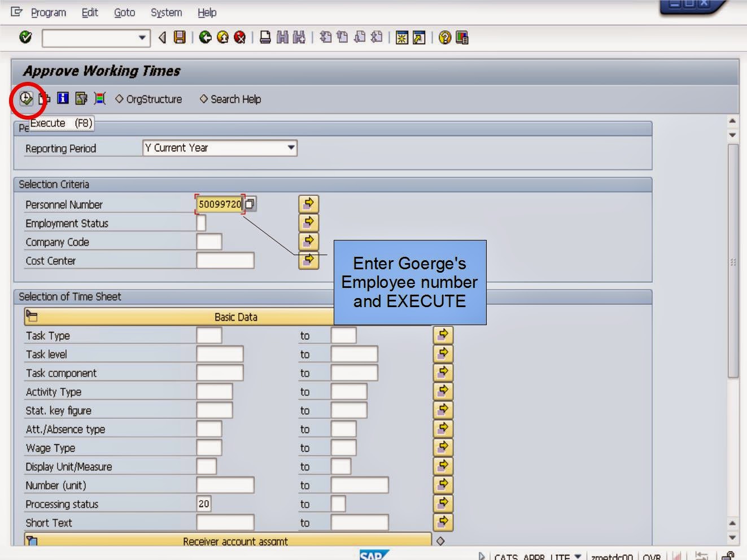Click the 'Approve Working Times' title
747x560 pixels.
point(102,71)
